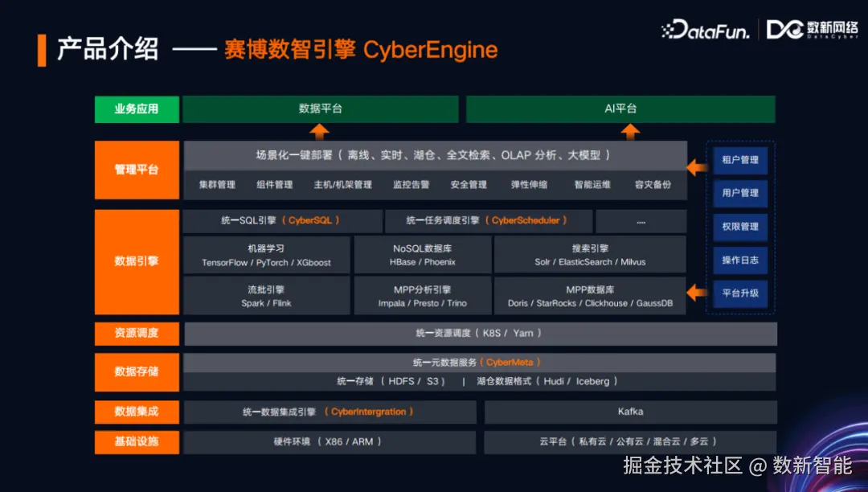This screenshot has width=868, height=492.
Task: Click 湖仓数据格式 (Hudi / Iceberg) text
Action: pos(547,381)
